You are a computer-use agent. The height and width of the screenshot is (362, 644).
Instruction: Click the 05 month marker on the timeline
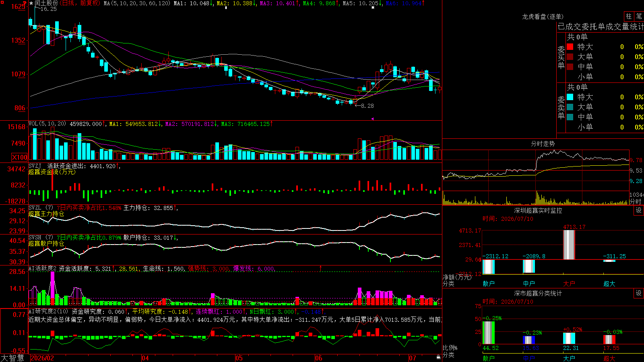click(239, 358)
